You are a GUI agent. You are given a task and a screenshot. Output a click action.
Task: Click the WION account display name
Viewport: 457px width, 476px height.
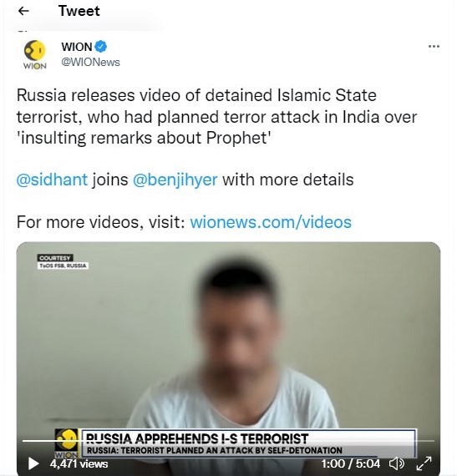pos(77,47)
